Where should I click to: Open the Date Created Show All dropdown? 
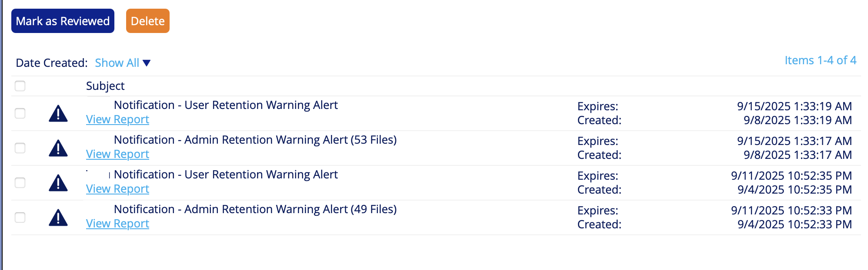[x=117, y=63]
